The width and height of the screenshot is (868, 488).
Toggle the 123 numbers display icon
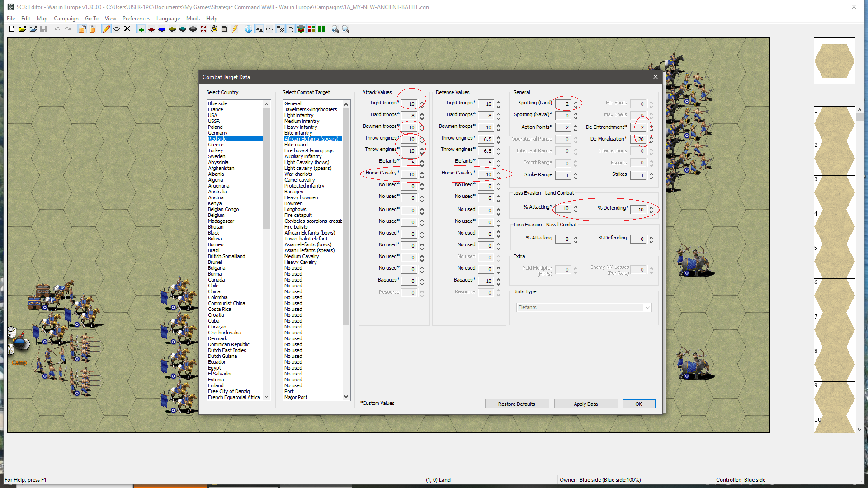point(269,29)
